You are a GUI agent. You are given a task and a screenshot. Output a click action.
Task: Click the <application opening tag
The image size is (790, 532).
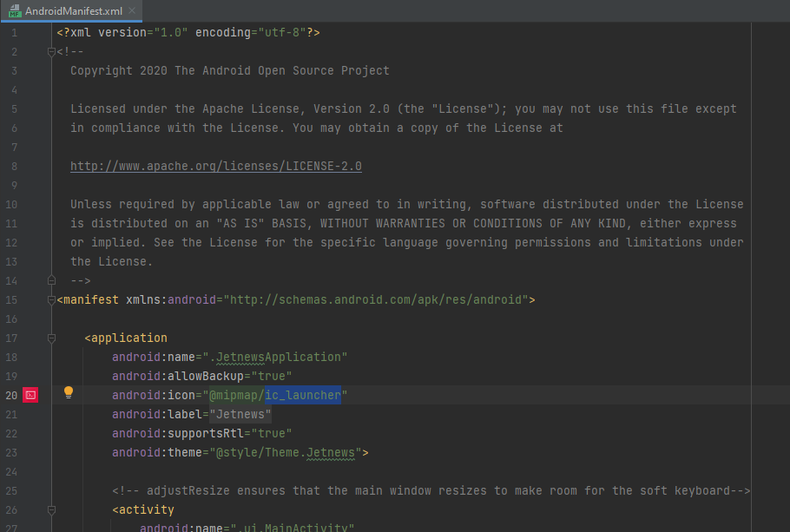126,338
